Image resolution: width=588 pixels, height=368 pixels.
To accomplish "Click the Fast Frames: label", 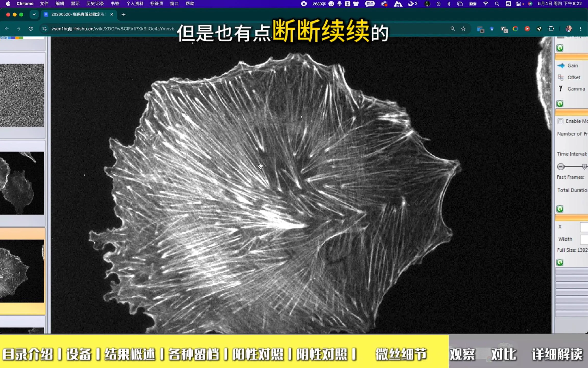I will tap(571, 177).
